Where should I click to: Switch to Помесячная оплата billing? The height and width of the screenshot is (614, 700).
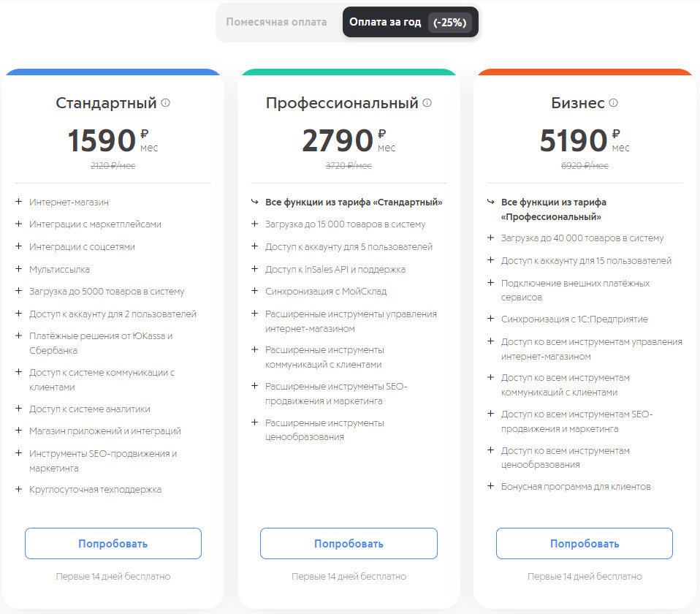click(276, 22)
